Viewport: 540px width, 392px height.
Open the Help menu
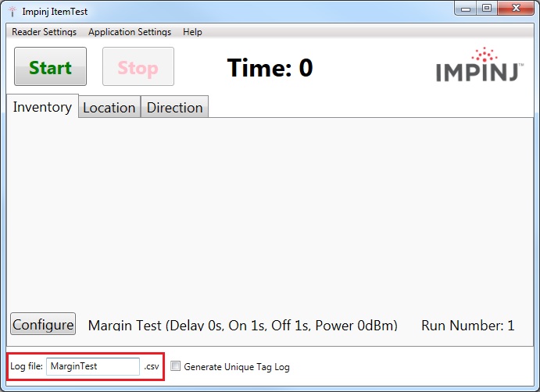click(x=192, y=32)
